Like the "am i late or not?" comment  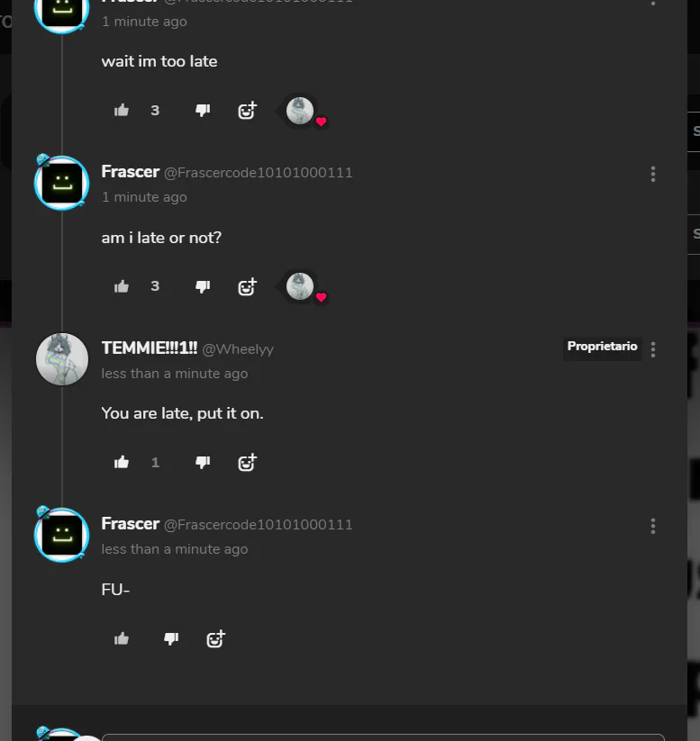click(x=122, y=286)
